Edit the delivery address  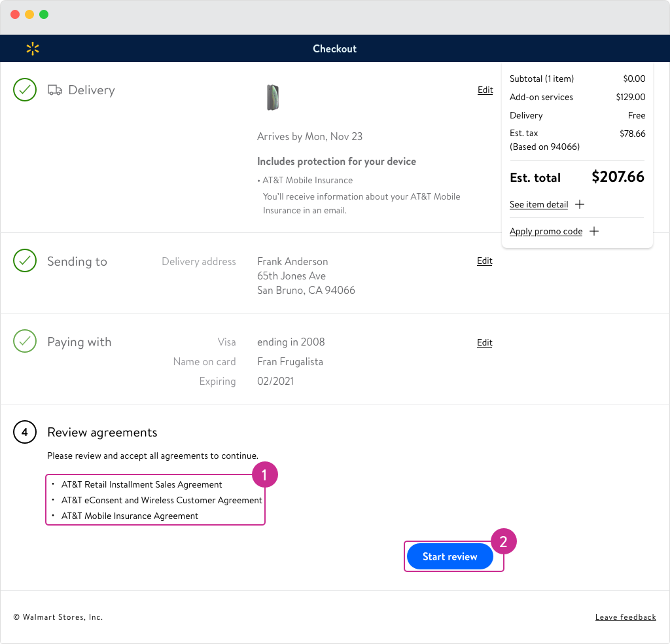click(484, 261)
